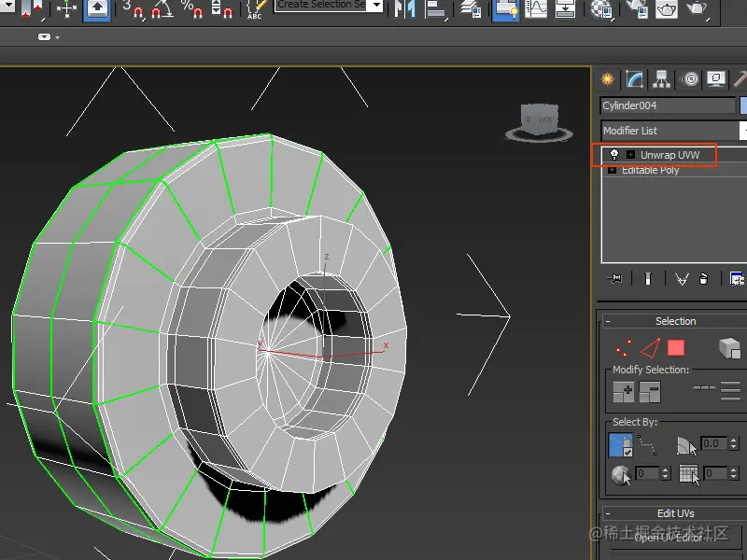
Task: Click the object color swatch beside Cylinder004
Action: (x=743, y=105)
